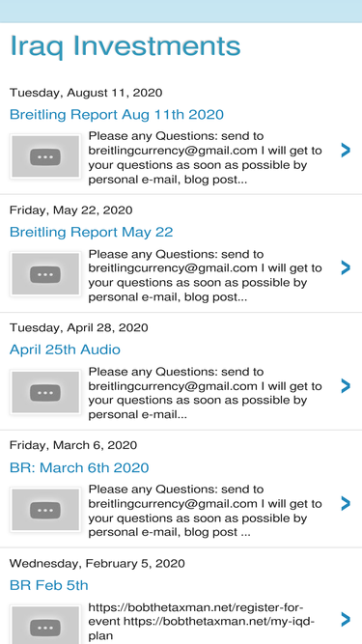Click thumbnail of Aug 11th 2020 report
Screen dimensions: 362x644
[45, 156]
